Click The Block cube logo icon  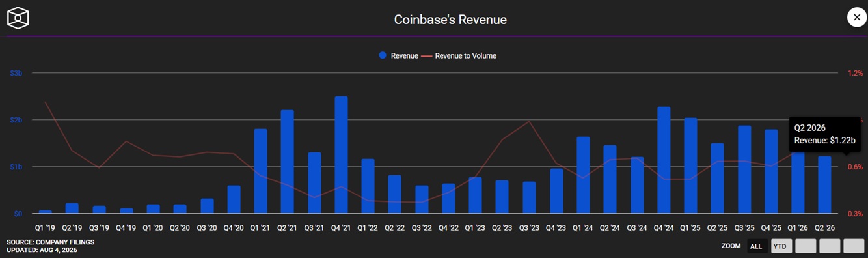point(18,18)
